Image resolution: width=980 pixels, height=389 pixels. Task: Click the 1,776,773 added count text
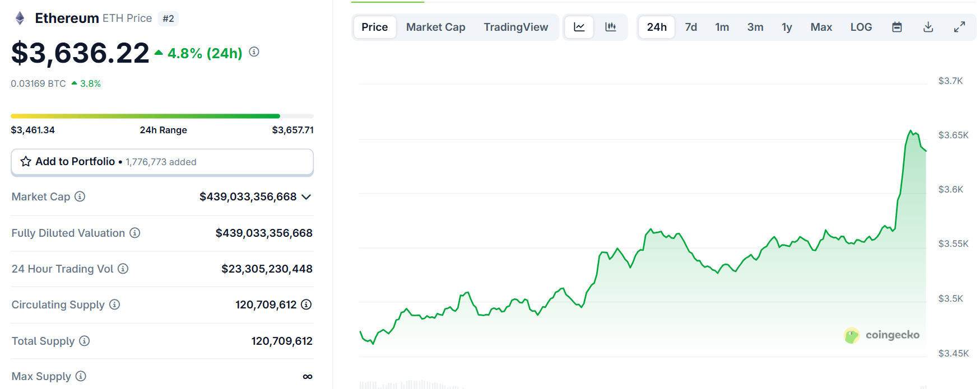pyautogui.click(x=161, y=162)
